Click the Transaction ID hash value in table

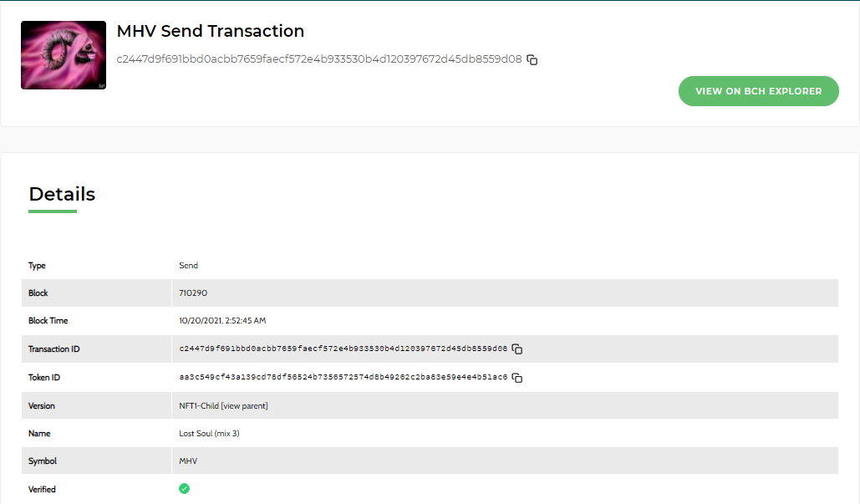pyautogui.click(x=343, y=349)
